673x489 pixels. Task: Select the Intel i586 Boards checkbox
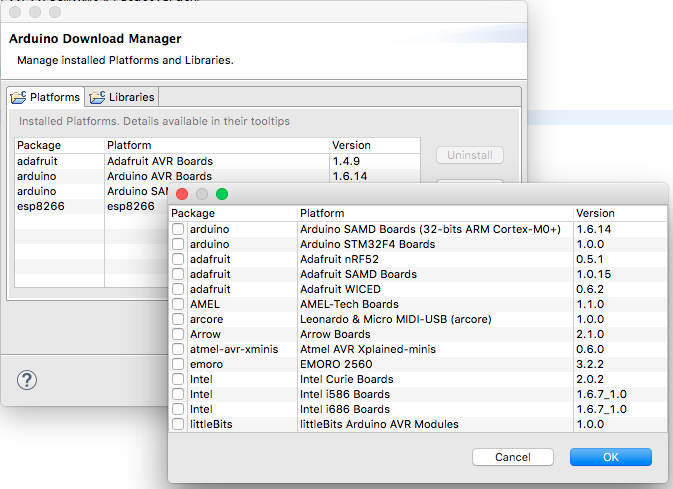coord(178,395)
